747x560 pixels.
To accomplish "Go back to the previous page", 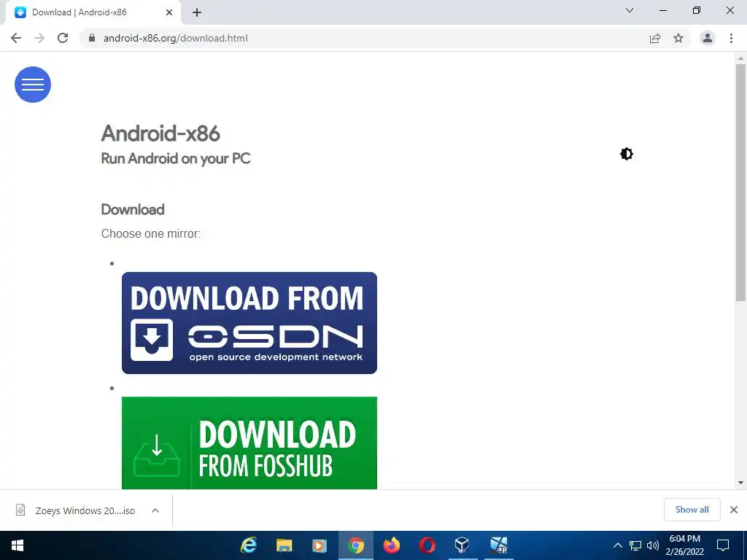I will click(x=16, y=38).
